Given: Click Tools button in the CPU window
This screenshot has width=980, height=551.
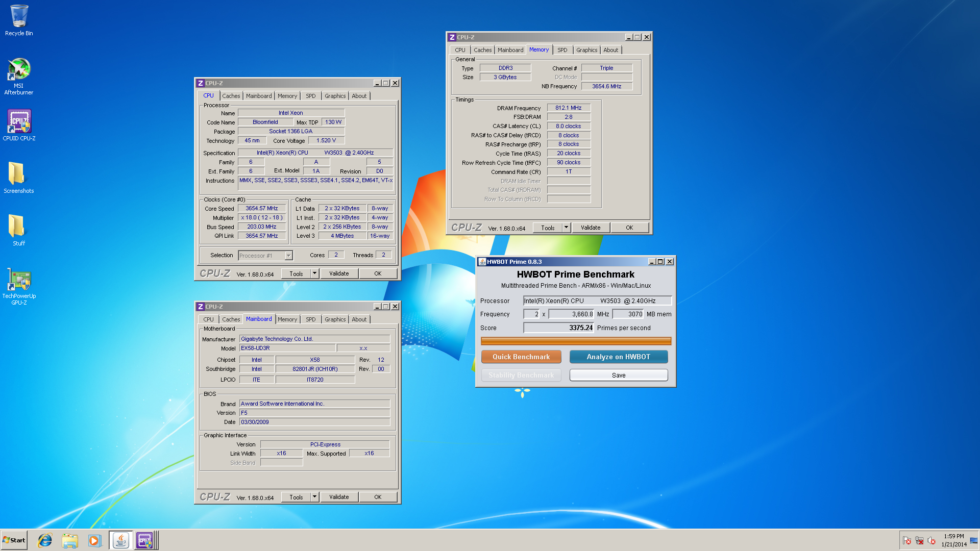Looking at the screenshot, I should (x=296, y=273).
